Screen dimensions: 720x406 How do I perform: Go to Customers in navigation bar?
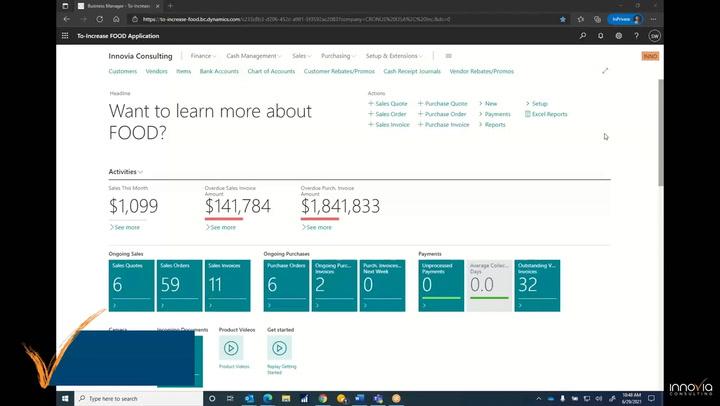[123, 71]
